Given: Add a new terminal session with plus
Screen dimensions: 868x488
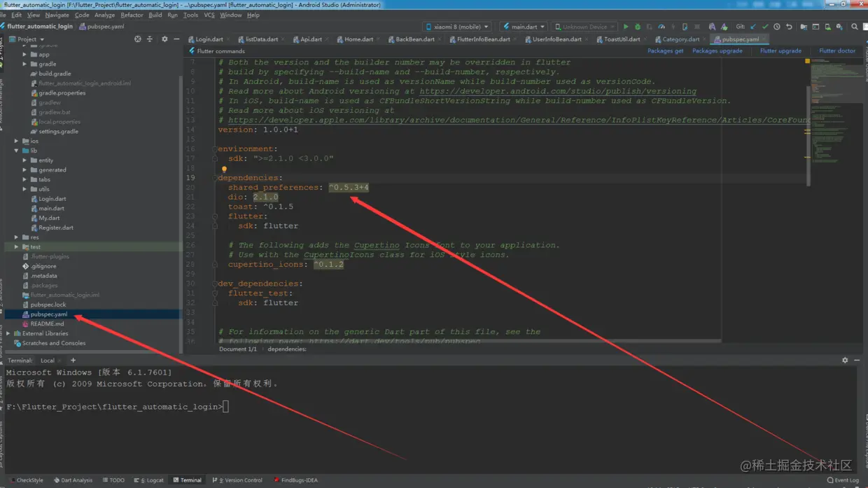Looking at the screenshot, I should [73, 361].
